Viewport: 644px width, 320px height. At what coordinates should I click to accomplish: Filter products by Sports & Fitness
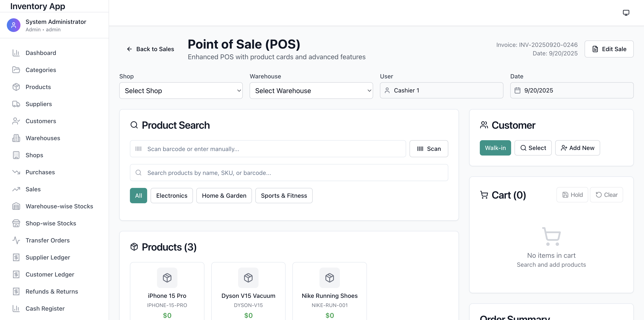click(x=284, y=196)
